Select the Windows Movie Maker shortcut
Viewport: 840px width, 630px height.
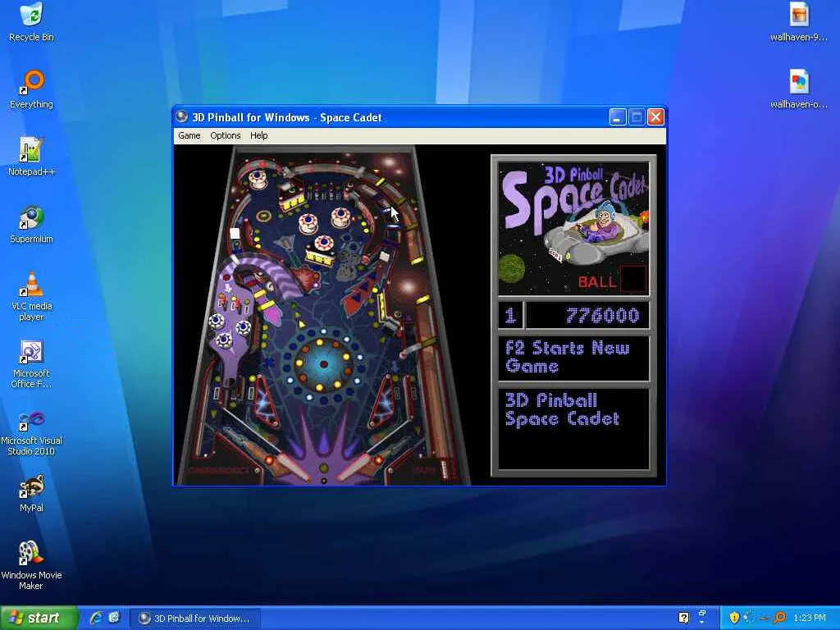[31, 565]
